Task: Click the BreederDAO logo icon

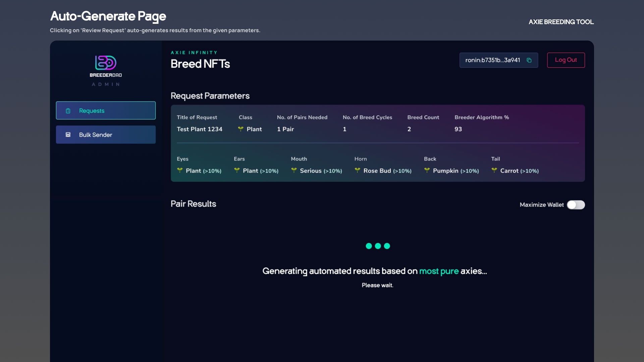Action: [x=106, y=63]
